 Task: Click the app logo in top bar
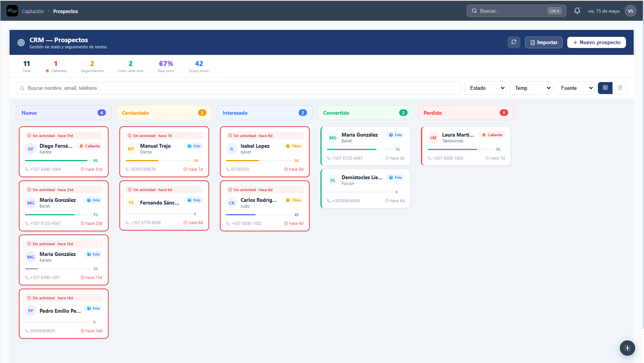(12, 11)
